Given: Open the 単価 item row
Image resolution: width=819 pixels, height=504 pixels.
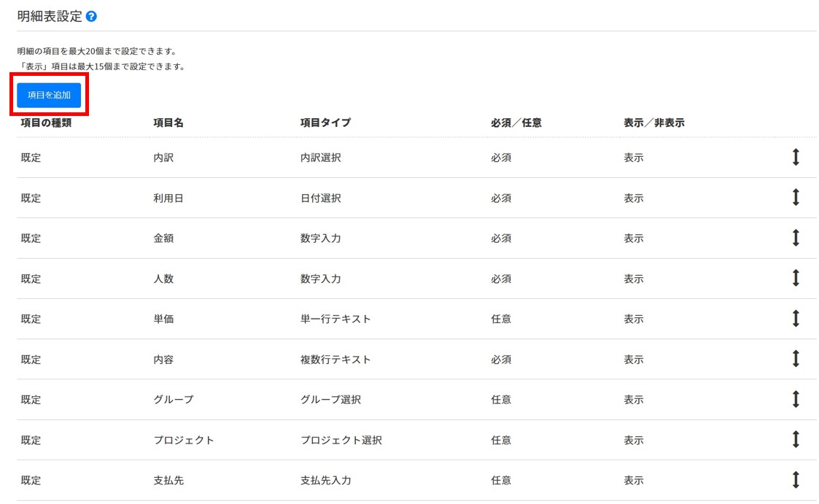Looking at the screenshot, I should coord(163,319).
